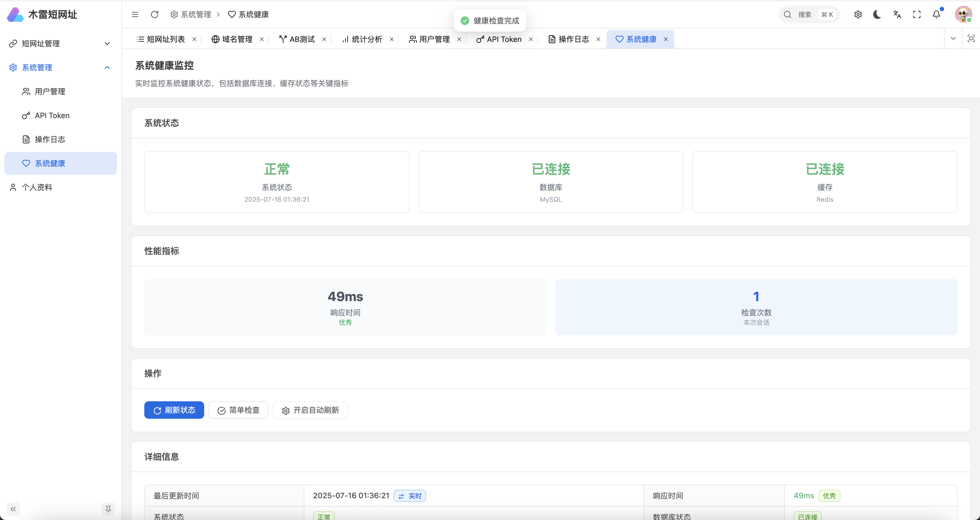
Task: Open preferences via the header gear icon
Action: click(x=857, y=14)
